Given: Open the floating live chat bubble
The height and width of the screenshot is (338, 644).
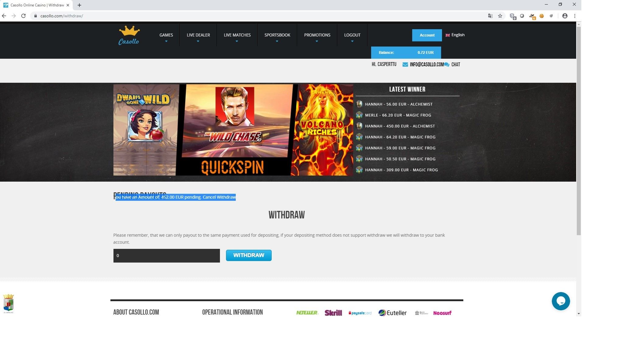Looking at the screenshot, I should click(561, 301).
